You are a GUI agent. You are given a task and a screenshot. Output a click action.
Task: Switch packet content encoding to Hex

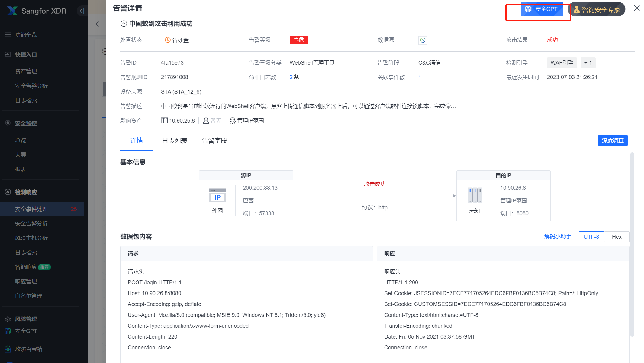tap(616, 237)
